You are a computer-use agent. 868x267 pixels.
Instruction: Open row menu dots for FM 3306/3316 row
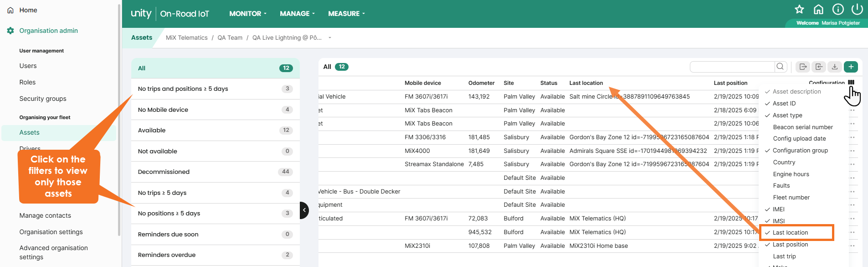(852, 137)
